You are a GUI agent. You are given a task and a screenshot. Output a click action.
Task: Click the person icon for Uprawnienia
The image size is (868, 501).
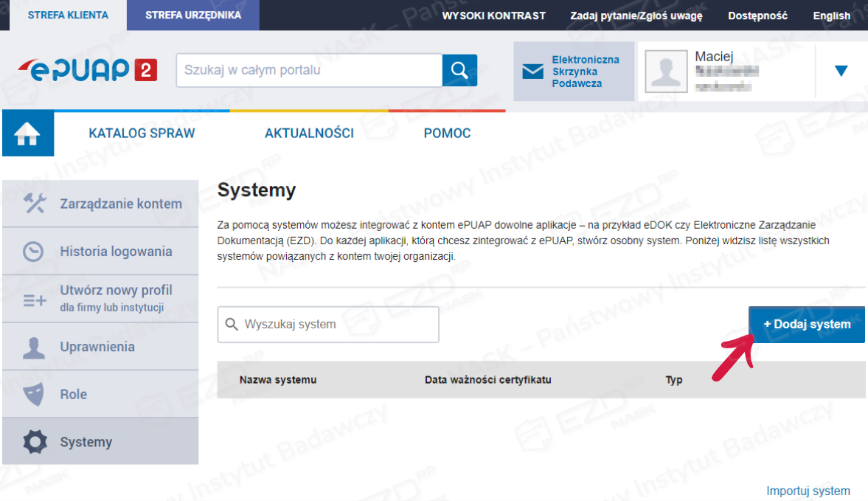coord(34,348)
